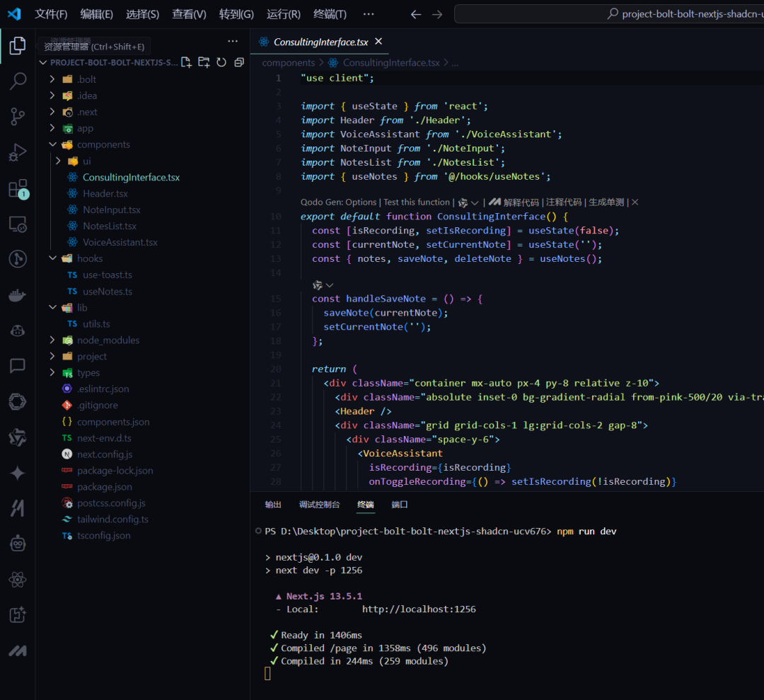Switch to the 输出 panel tab
This screenshot has height=700, width=764.
coord(273,505)
